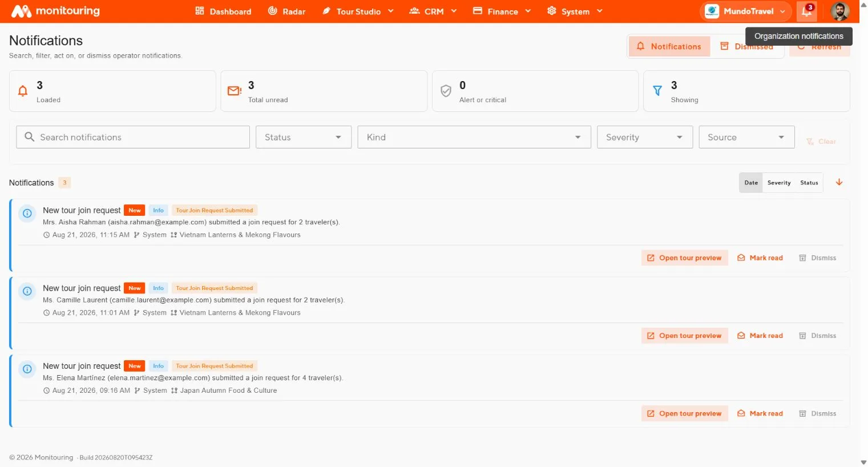Click info icon on Aisha Rahman notification
Screen dimensions: 868x467
tap(27, 214)
